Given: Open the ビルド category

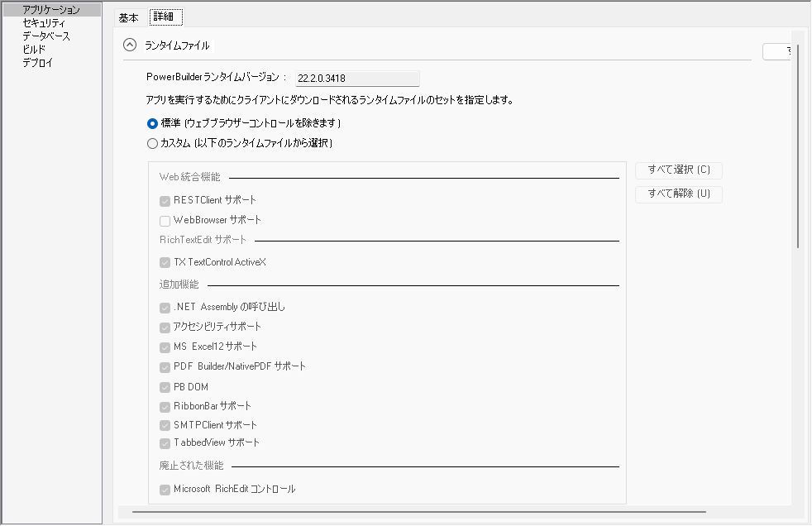Looking at the screenshot, I should (x=34, y=50).
